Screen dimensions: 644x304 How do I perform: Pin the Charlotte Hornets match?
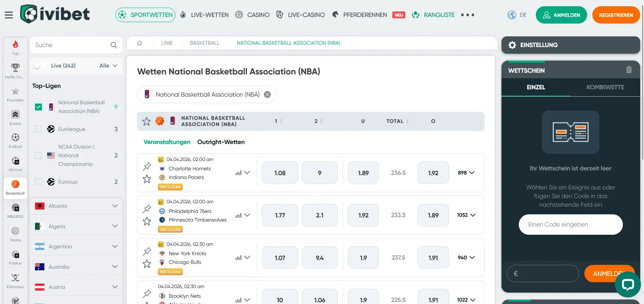[147, 167]
